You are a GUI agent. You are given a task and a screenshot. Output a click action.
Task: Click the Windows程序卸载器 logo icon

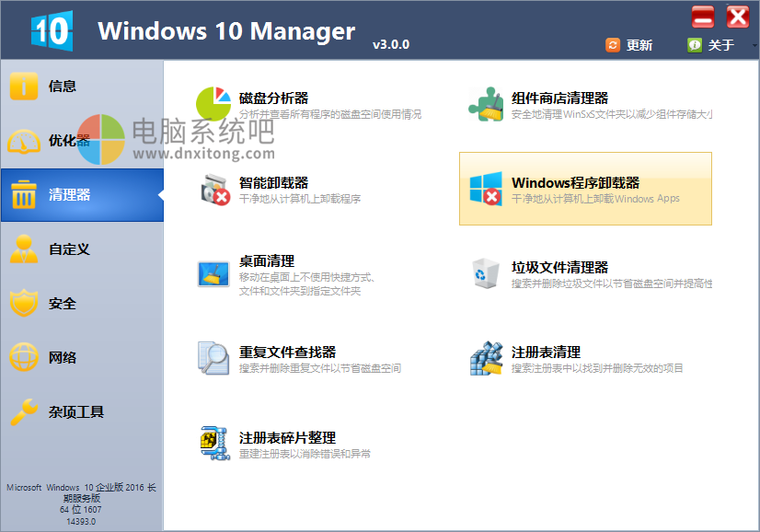486,189
